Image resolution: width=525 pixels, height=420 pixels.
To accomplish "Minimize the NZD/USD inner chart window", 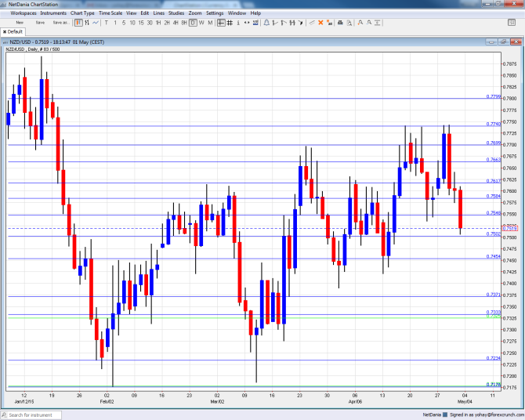I will tap(491, 42).
